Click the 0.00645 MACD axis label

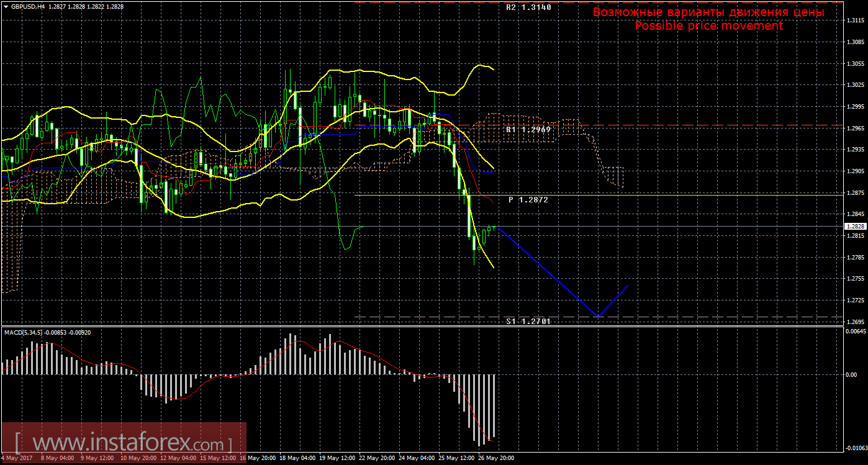coord(855,332)
